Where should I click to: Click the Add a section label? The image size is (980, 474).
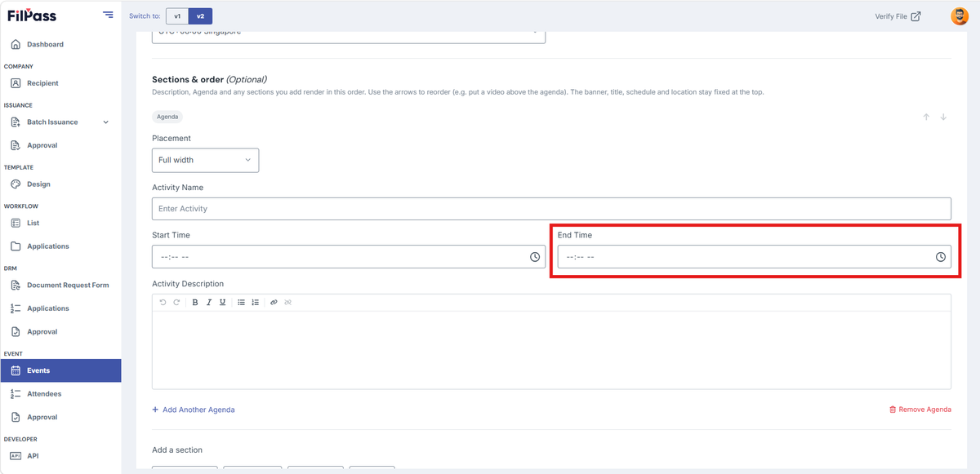tap(177, 450)
